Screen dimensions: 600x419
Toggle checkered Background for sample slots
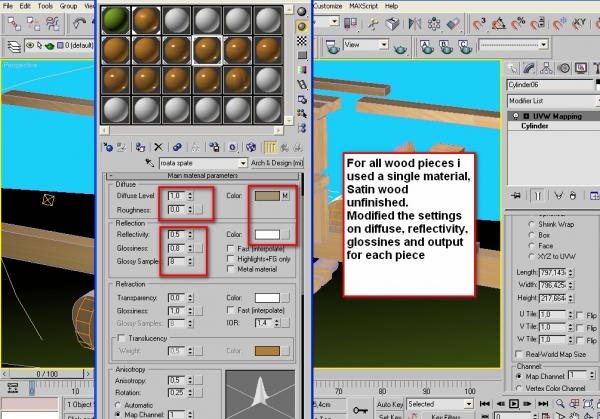pyautogui.click(x=302, y=41)
